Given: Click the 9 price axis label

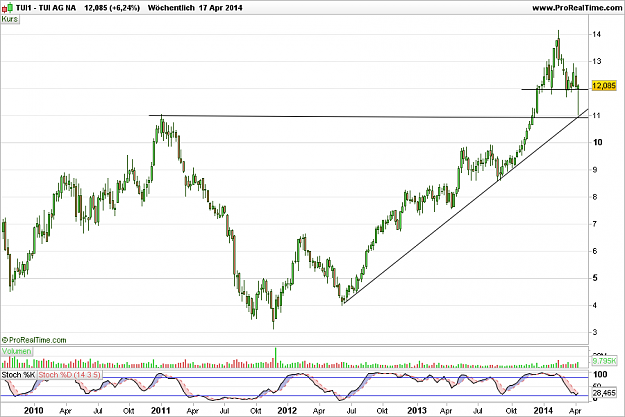Looking at the screenshot, I should (595, 170).
